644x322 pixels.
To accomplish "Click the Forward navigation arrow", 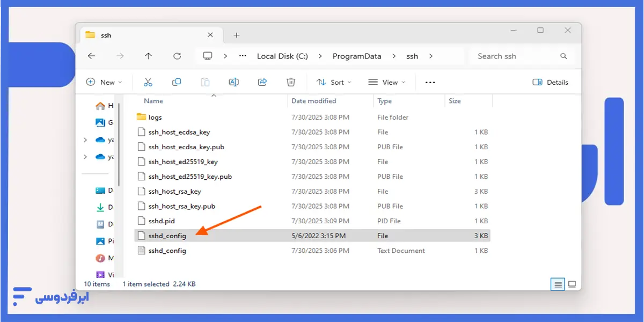I will tap(120, 56).
